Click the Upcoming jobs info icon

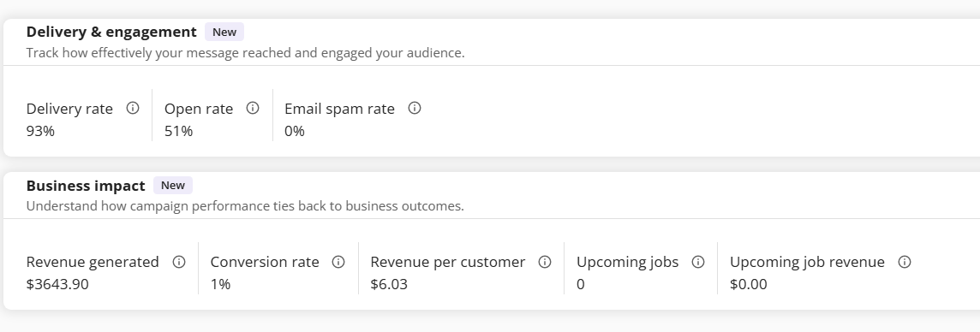(698, 262)
